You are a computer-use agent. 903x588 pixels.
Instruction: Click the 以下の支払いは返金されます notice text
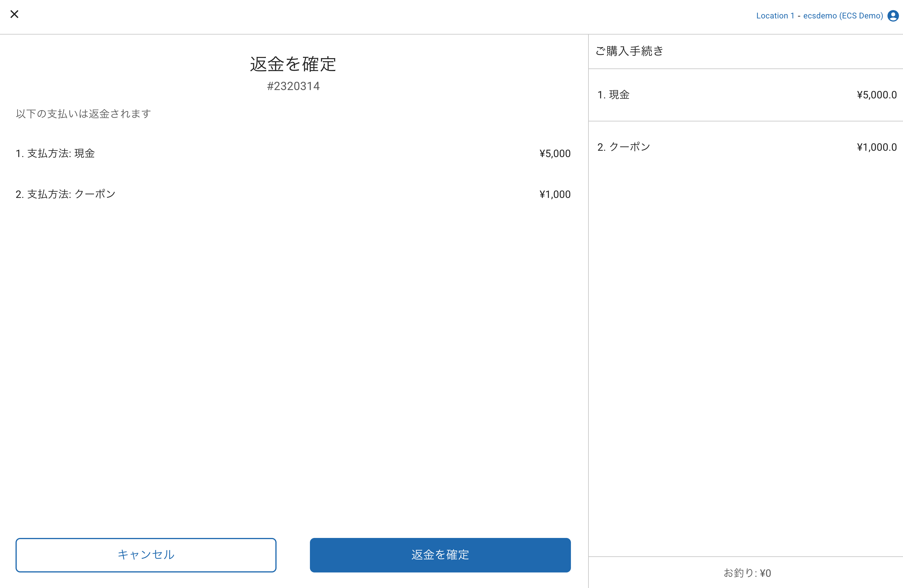[x=83, y=114]
